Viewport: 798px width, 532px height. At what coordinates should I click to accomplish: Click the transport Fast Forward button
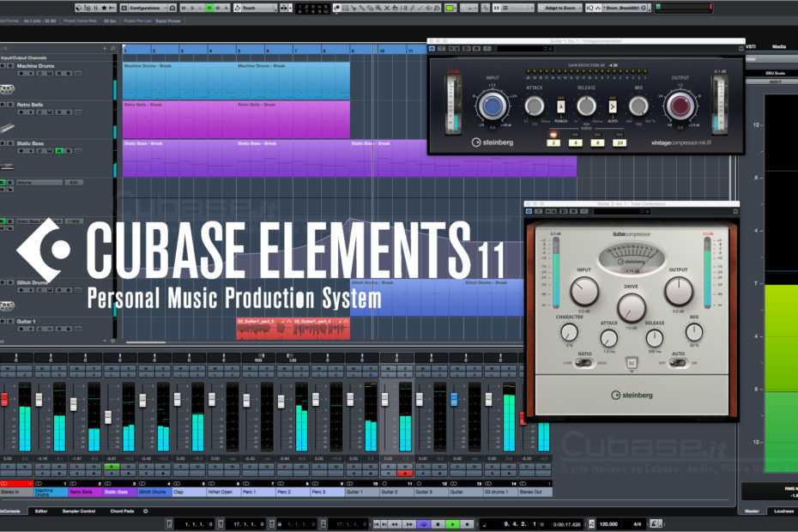coord(408,523)
